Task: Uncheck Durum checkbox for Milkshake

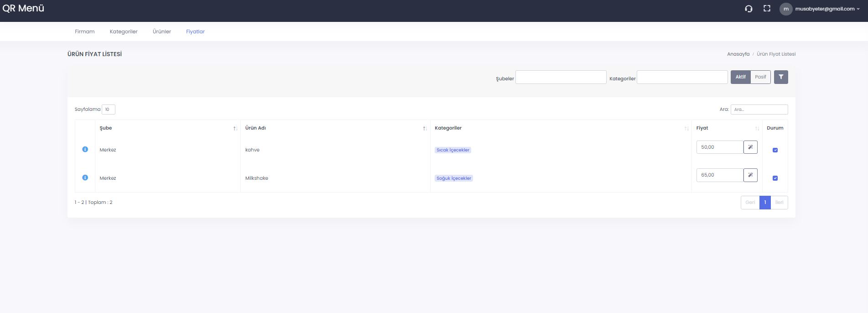Action: (775, 178)
